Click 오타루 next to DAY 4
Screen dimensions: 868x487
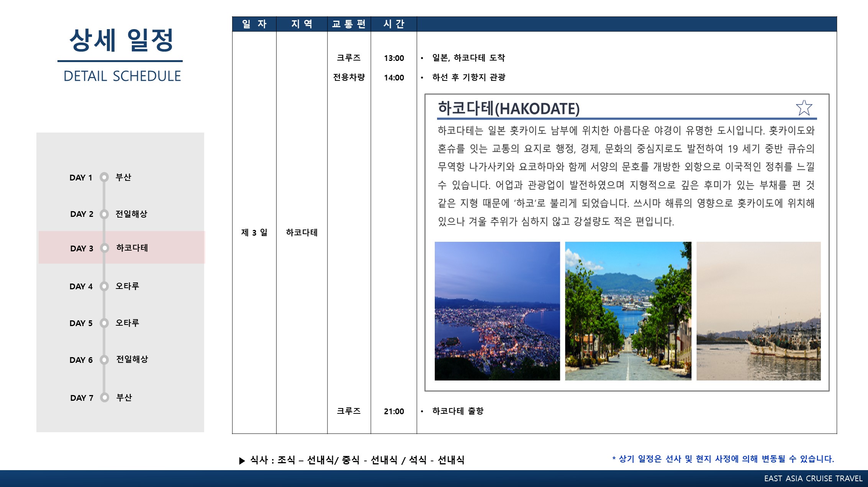[128, 286]
